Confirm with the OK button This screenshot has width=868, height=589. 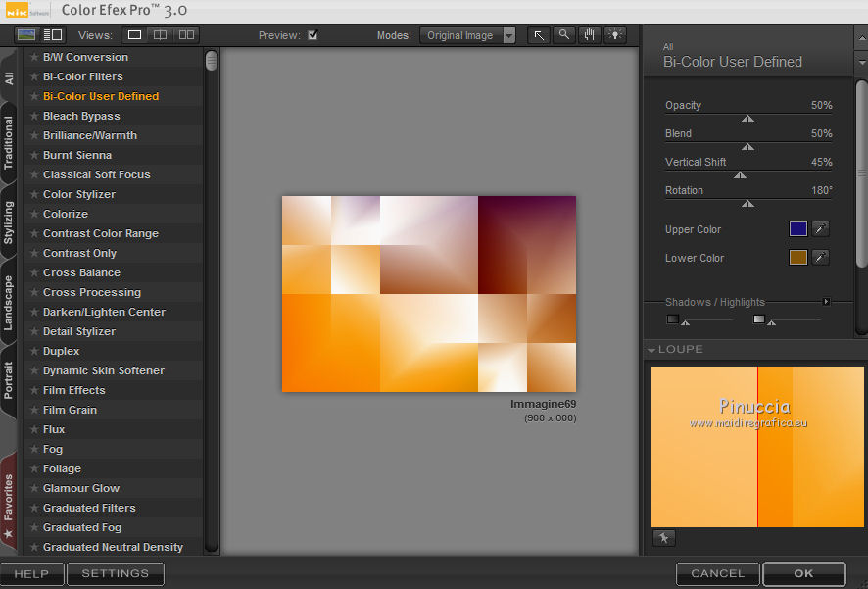tap(803, 574)
